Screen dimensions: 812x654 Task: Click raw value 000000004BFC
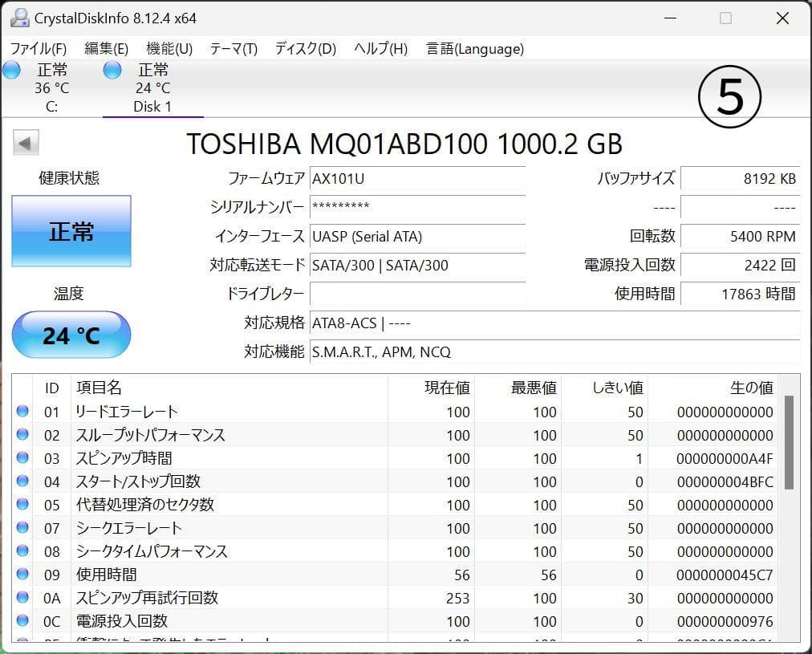(x=725, y=482)
